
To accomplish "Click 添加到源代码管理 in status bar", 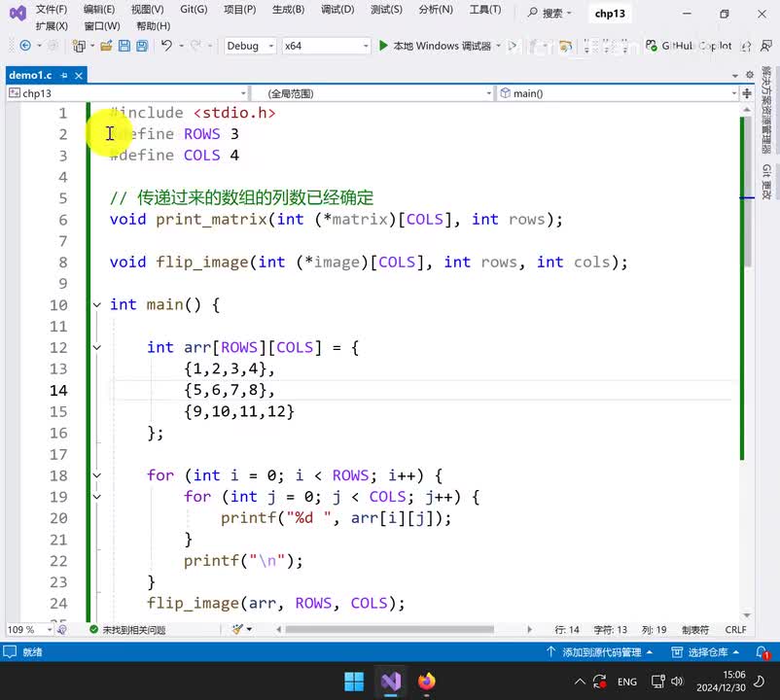I will point(599,651).
